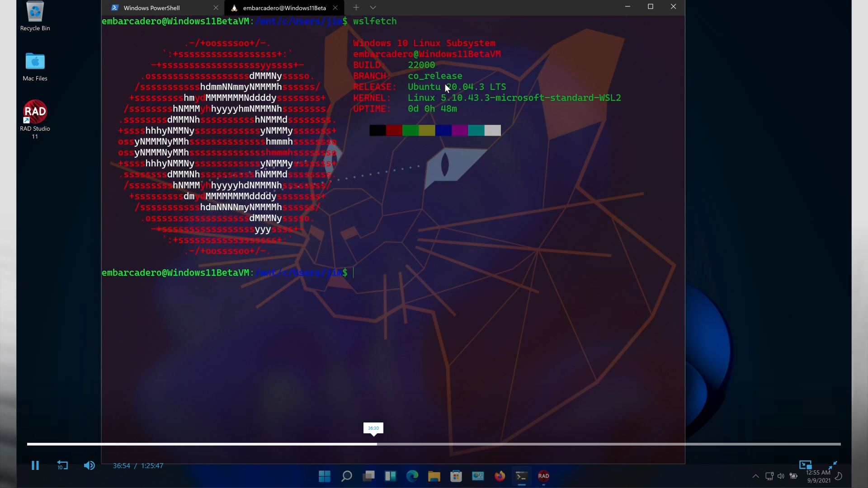Open Firefox from the taskbar
The width and height of the screenshot is (868, 488).
click(x=500, y=476)
